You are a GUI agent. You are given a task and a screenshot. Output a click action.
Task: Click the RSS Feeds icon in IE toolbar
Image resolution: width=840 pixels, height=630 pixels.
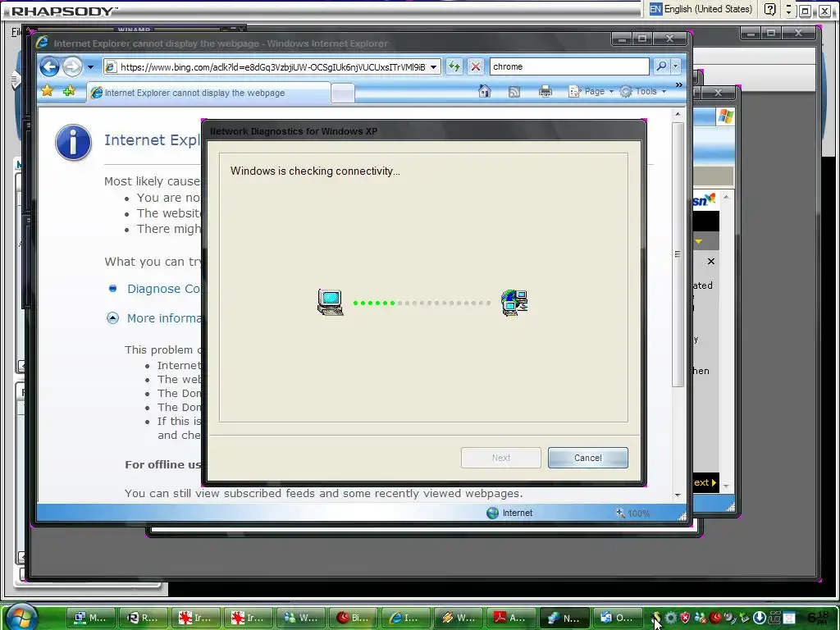click(x=514, y=92)
